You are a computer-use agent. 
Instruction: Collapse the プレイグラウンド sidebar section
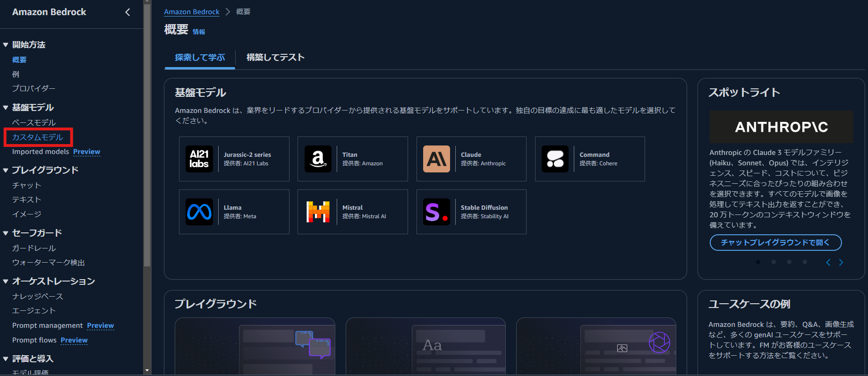tap(6, 170)
